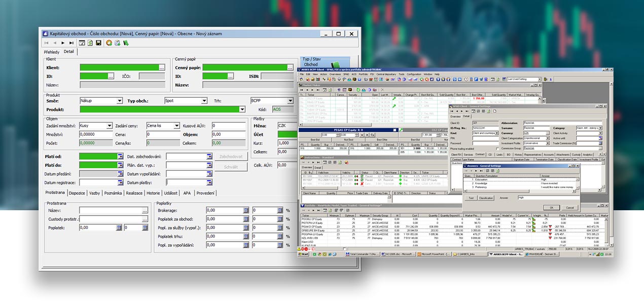Toggle checkbox in PEGAS CP Equity header
The height and width of the screenshot is (307, 644).
pos(393,130)
